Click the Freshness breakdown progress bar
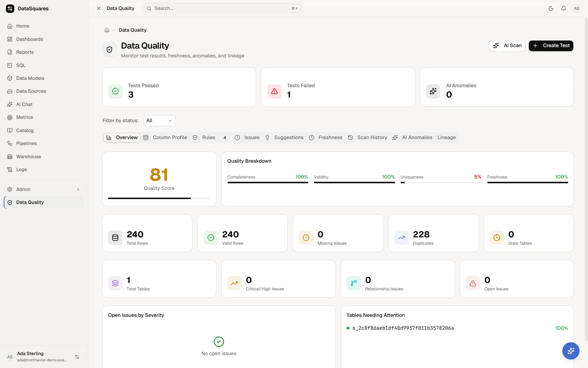588x368 pixels. pyautogui.click(x=528, y=183)
